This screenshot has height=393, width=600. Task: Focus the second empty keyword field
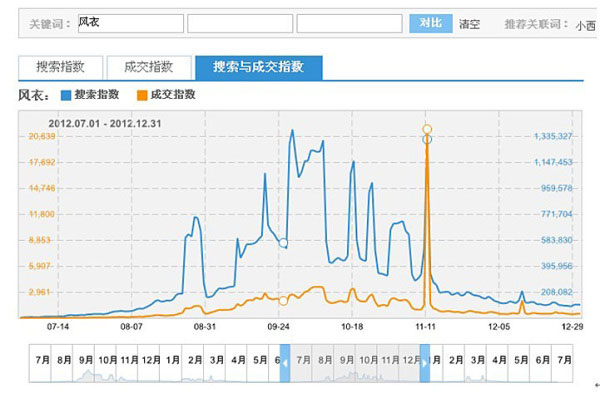click(x=240, y=23)
